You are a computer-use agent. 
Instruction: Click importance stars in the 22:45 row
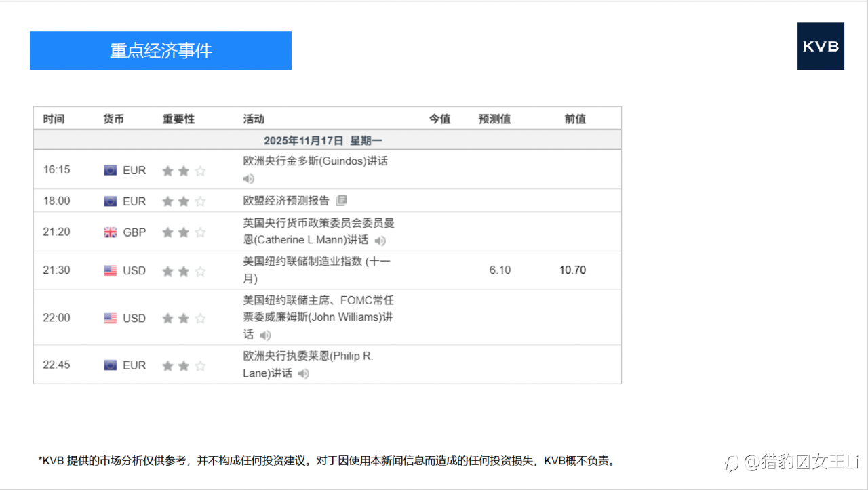click(x=184, y=366)
